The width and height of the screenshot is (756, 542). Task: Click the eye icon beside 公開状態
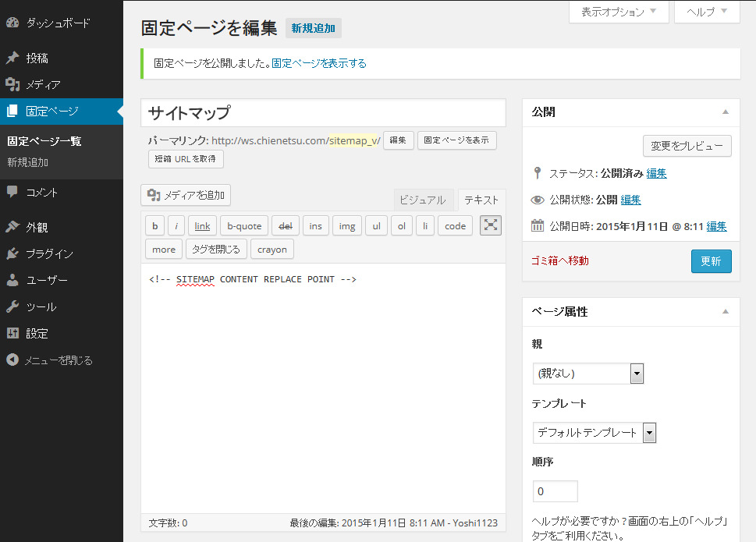click(537, 200)
